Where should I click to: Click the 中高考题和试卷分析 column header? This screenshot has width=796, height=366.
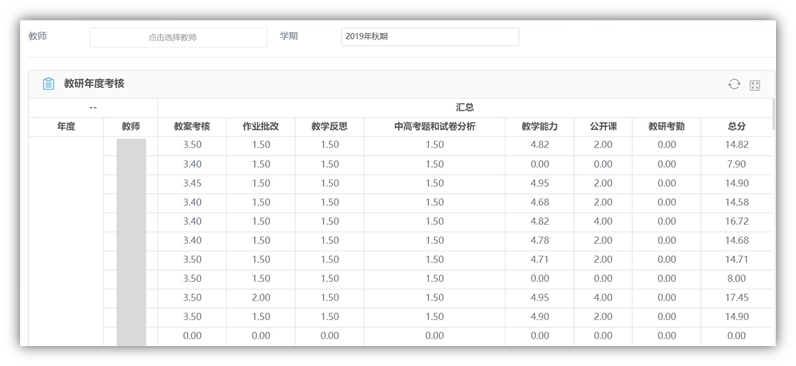point(435,127)
